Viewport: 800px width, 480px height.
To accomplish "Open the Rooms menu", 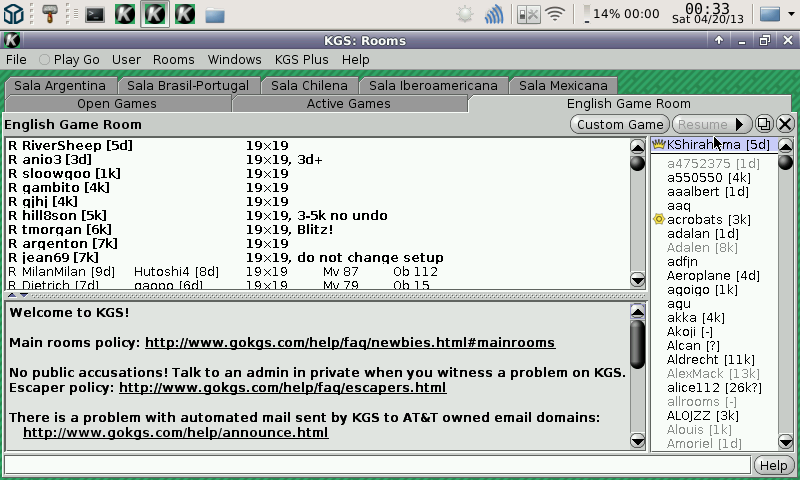I will [x=173, y=60].
